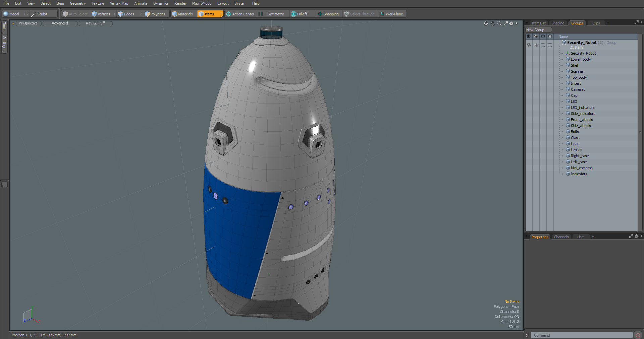Click the Properties panel gear icon
The width and height of the screenshot is (644, 339).
pos(637,236)
